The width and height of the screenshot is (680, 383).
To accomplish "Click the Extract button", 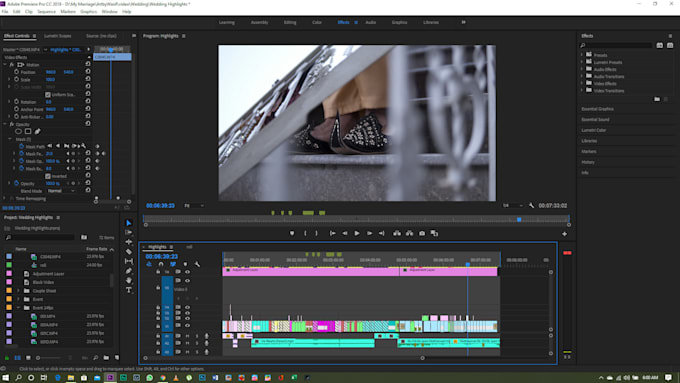I will [409, 233].
